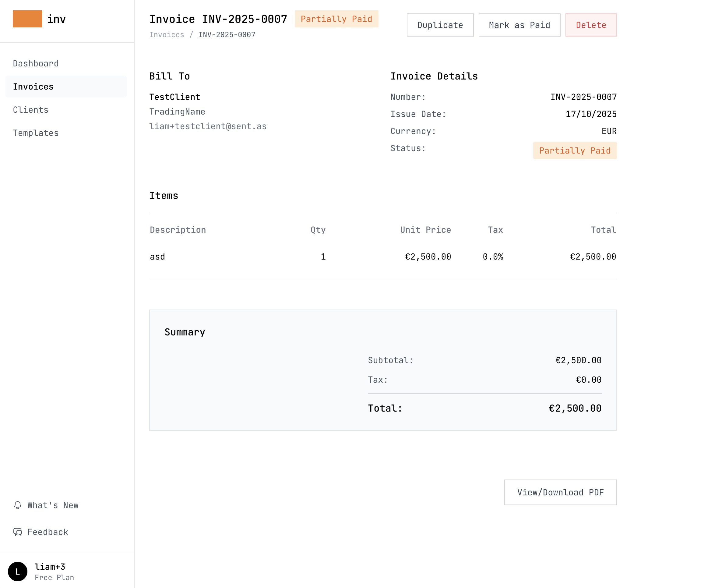Delete invoice INV-2025-0007

coord(591,25)
